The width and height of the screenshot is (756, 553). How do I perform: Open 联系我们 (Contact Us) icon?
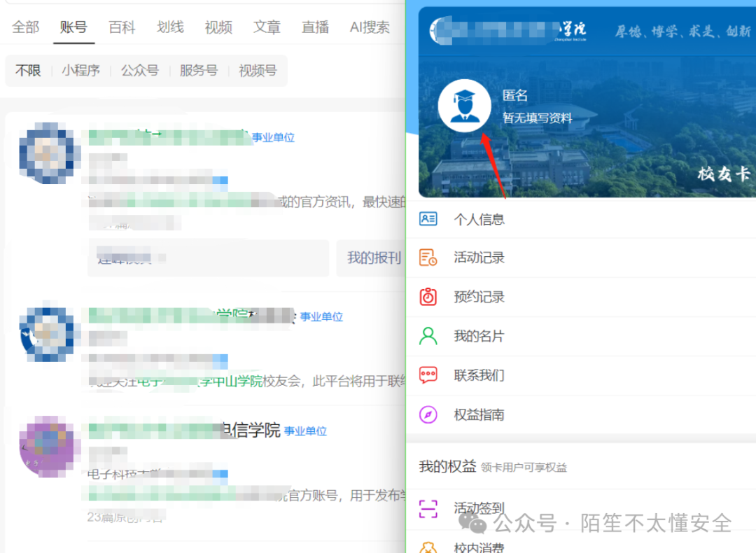[x=430, y=375]
